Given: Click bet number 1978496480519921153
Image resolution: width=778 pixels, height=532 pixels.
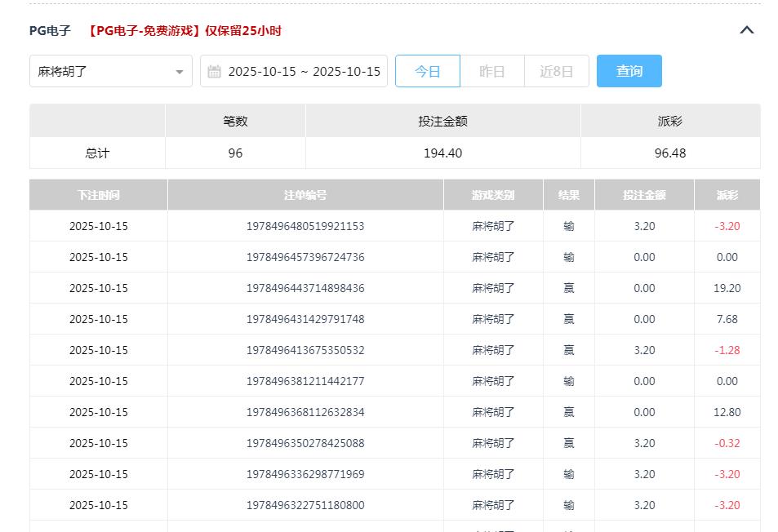Looking at the screenshot, I should 305,226.
